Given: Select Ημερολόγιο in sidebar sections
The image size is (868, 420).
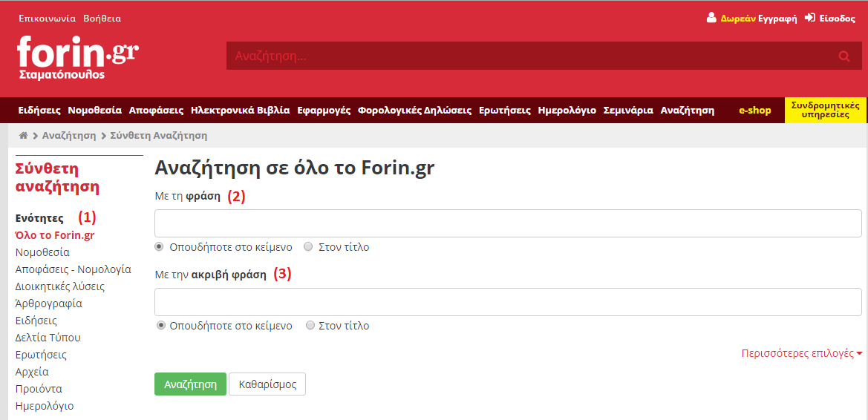Looking at the screenshot, I should click(x=45, y=406).
